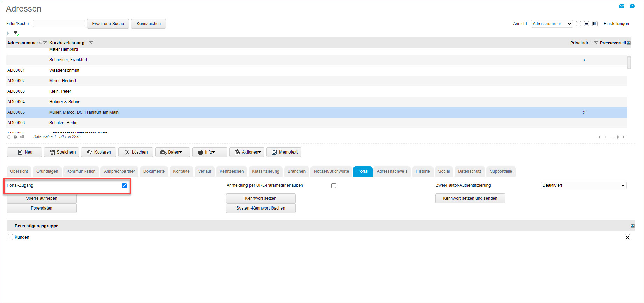Open the Ansicht dropdown
The height and width of the screenshot is (303, 644).
(552, 24)
